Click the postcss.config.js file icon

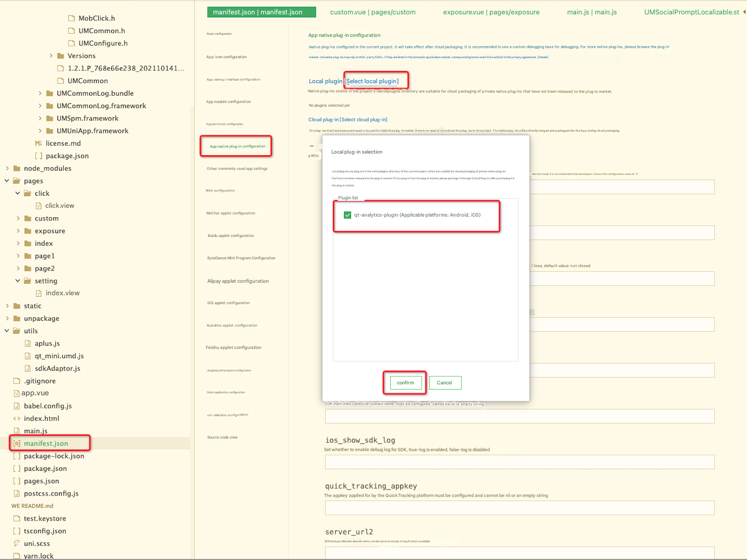pyautogui.click(x=17, y=493)
